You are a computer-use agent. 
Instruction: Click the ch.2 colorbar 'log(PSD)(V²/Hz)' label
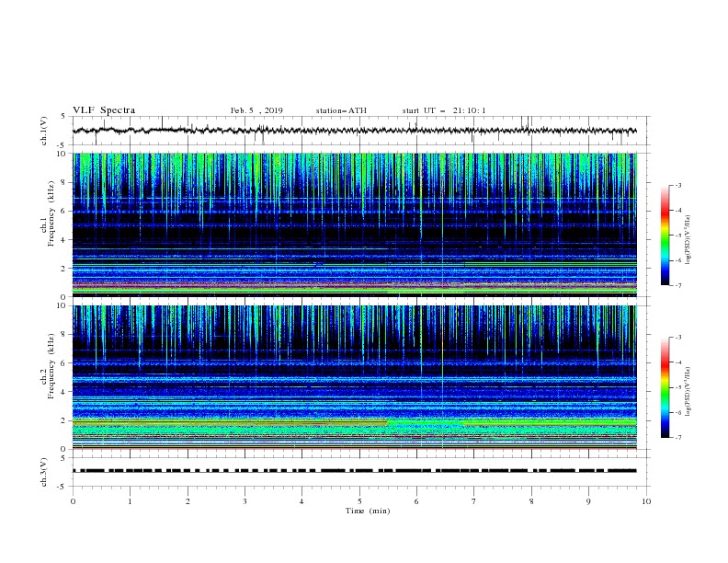click(688, 392)
